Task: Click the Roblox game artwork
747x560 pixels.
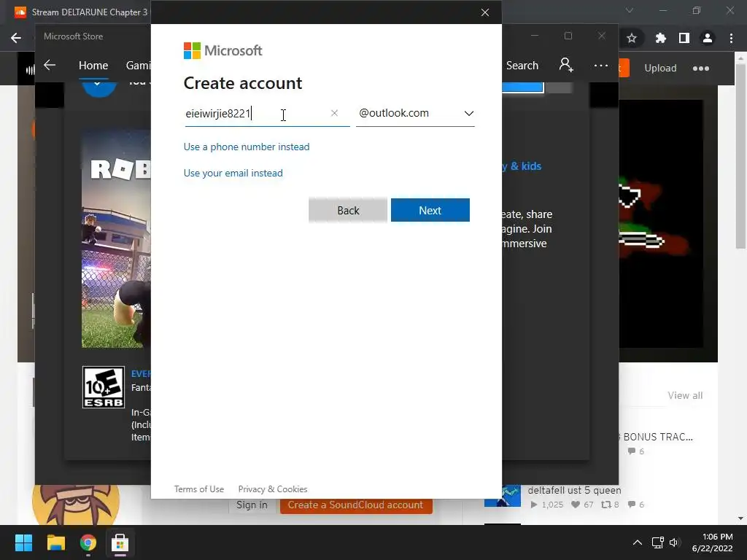Action: pyautogui.click(x=116, y=239)
